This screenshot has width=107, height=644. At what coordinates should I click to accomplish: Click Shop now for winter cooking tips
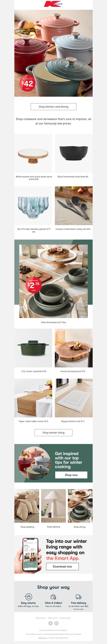pos(71,475)
